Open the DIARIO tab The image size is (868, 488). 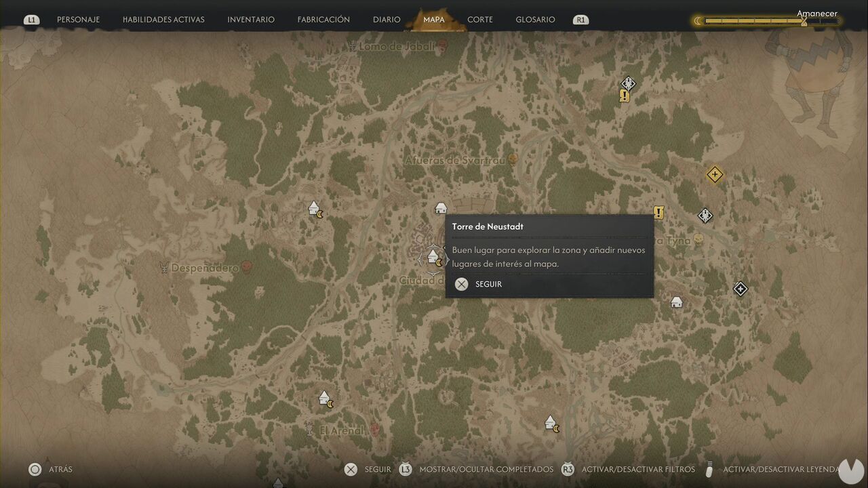point(387,20)
